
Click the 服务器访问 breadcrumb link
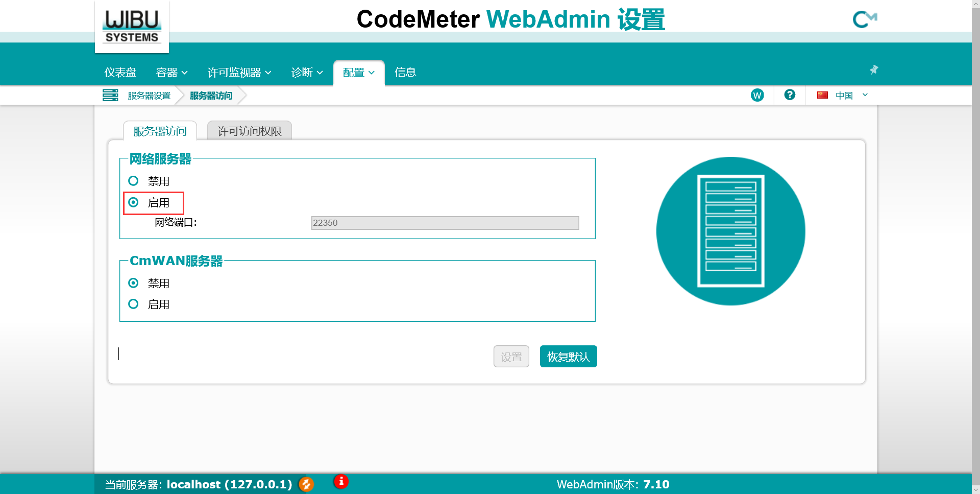[x=211, y=96]
